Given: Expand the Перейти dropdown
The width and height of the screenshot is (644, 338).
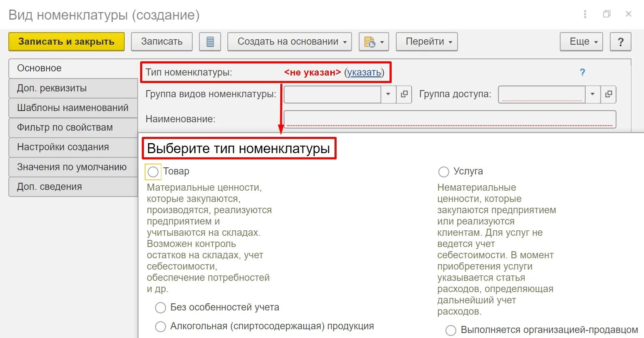Looking at the screenshot, I should [x=427, y=42].
